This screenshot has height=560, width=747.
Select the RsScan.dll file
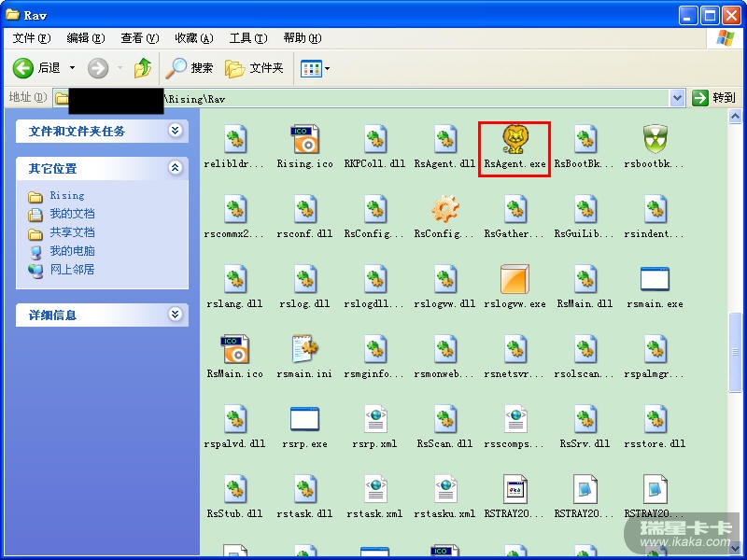point(445,427)
